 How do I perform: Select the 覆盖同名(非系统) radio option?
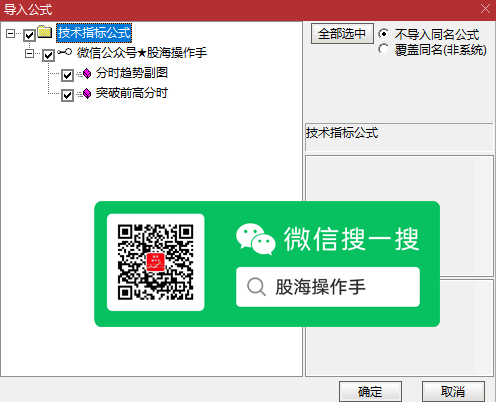(x=383, y=49)
